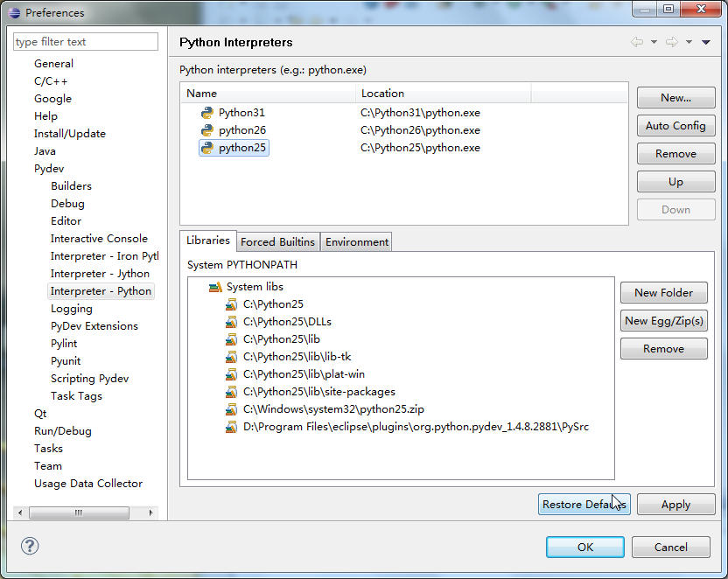Focus the type filter text field
The width and height of the screenshot is (728, 579).
coord(86,42)
